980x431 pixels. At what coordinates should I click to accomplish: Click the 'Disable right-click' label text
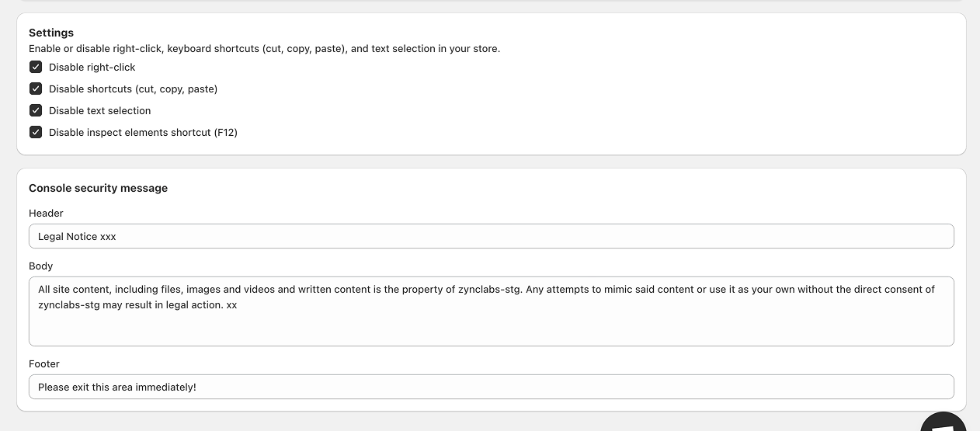92,68
